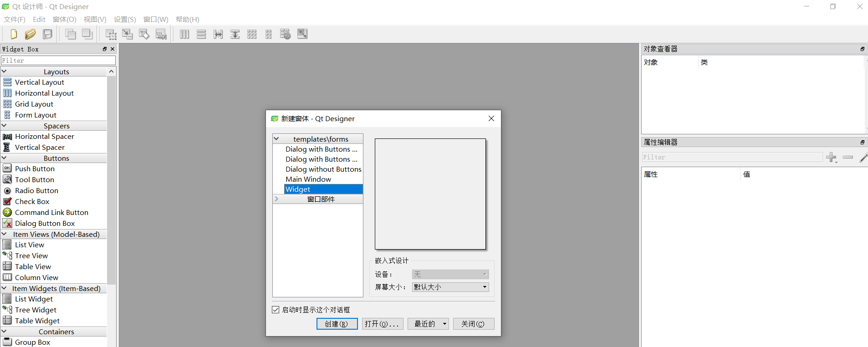Image resolution: width=868 pixels, height=347 pixels.
Task: Click the Break Layout toolbar icon
Action: point(286,34)
